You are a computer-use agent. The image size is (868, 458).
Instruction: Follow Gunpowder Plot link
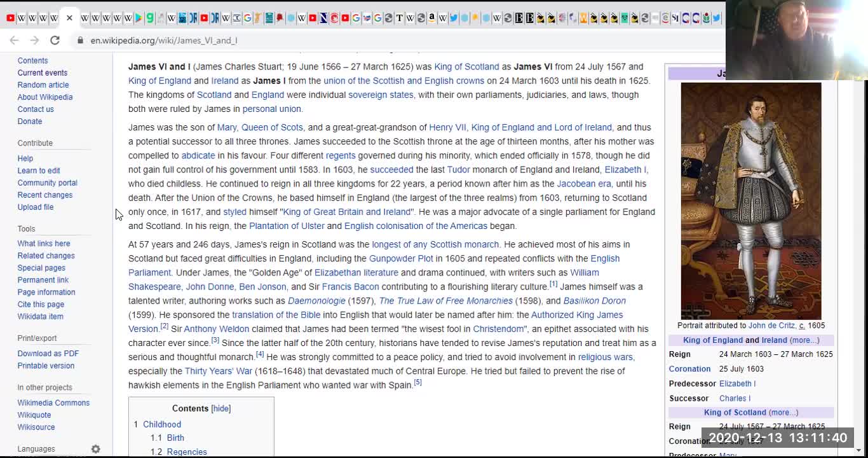(x=401, y=258)
